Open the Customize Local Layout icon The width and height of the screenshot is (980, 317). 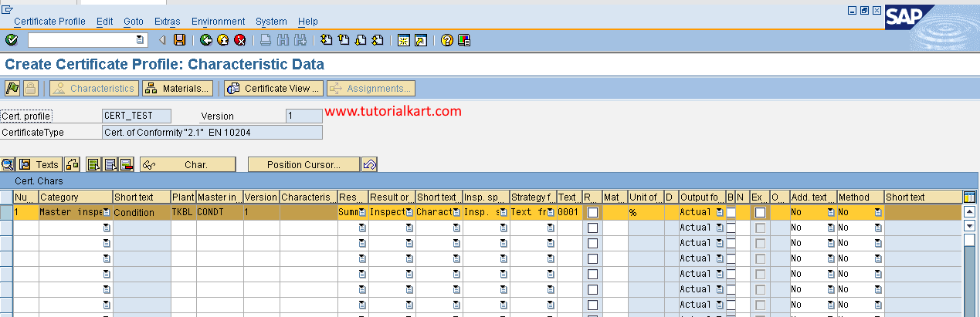click(463, 39)
